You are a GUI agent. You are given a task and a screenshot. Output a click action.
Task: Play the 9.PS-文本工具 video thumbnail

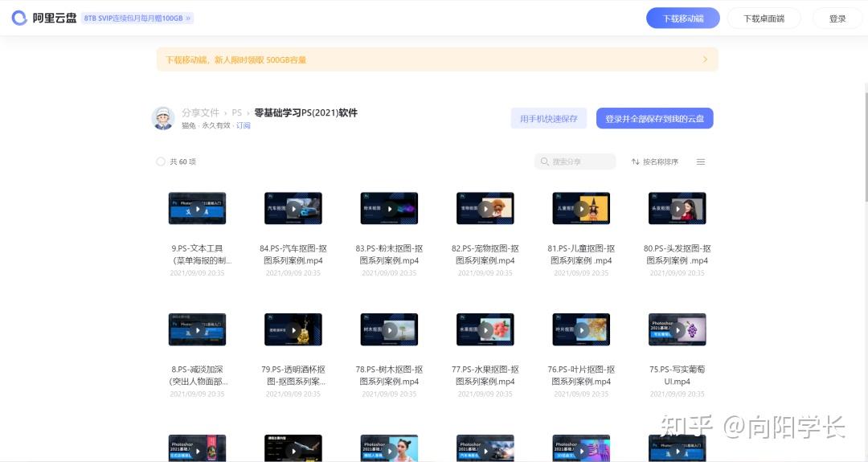point(197,209)
